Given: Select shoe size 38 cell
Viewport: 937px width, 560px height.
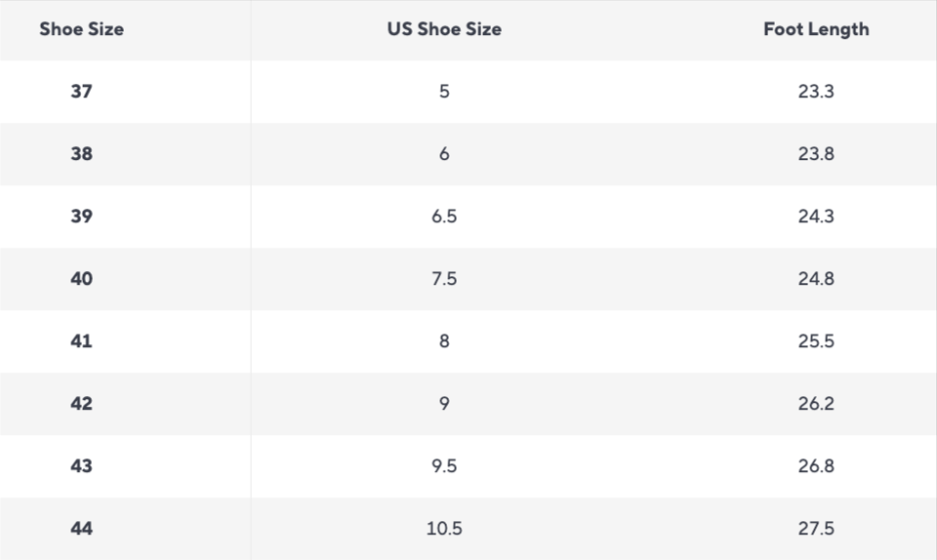Looking at the screenshot, I should (82, 154).
